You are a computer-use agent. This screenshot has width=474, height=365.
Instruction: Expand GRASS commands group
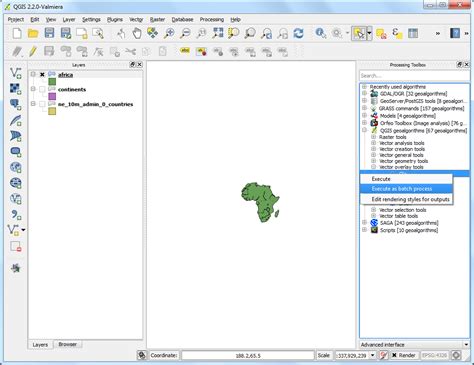364,108
